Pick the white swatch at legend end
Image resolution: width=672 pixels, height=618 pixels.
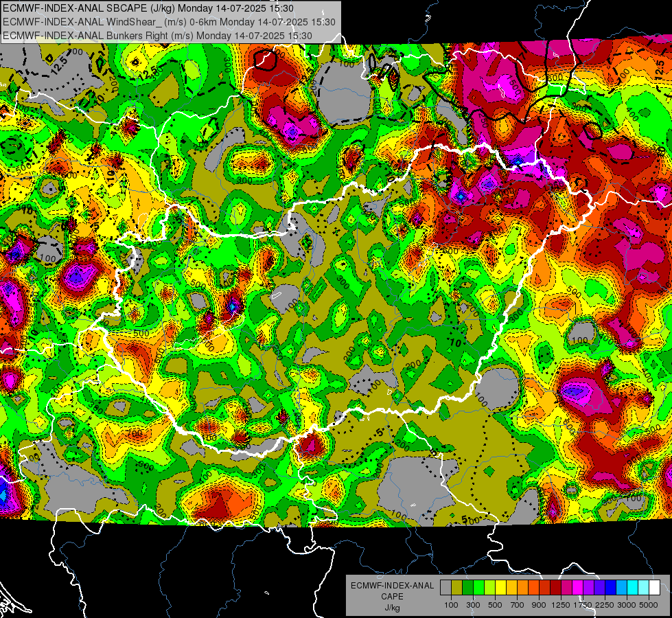point(654,588)
